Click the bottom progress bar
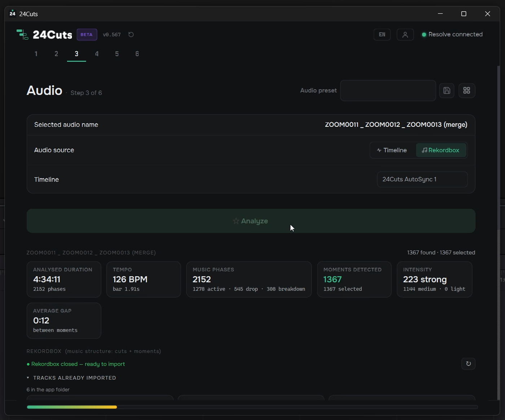 tap(252, 407)
